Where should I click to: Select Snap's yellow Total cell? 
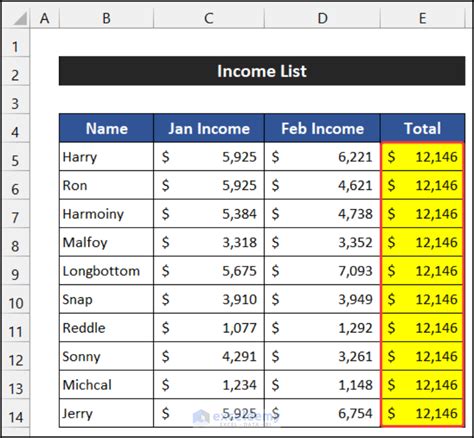422,299
